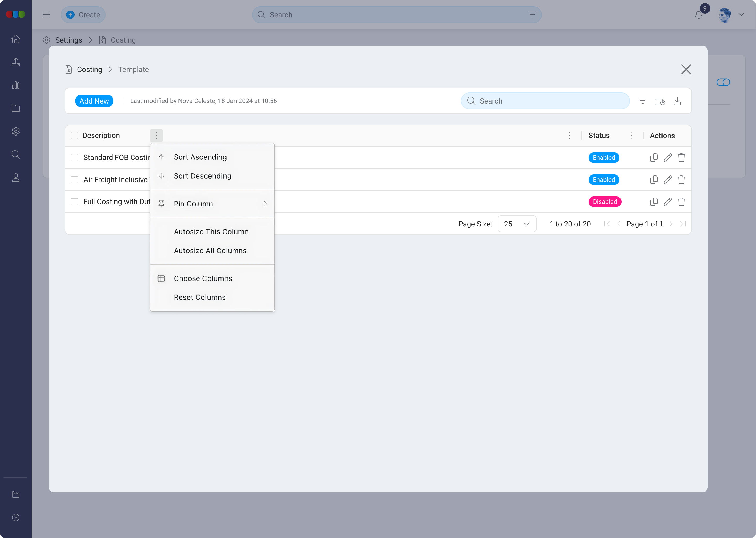756x538 pixels.
Task: Select Choose Columns in the context menu
Action: click(203, 278)
